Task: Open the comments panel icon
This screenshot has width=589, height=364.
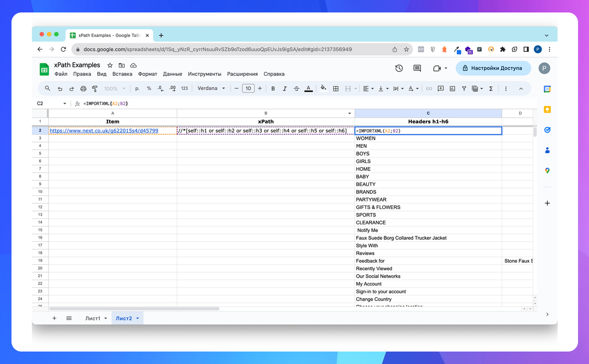Action: click(x=417, y=68)
